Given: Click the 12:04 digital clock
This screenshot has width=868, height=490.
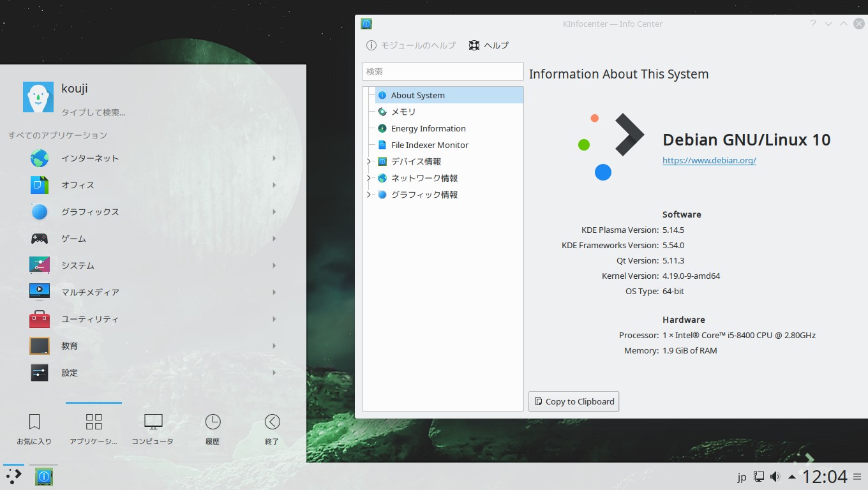Looking at the screenshot, I should click(825, 477).
